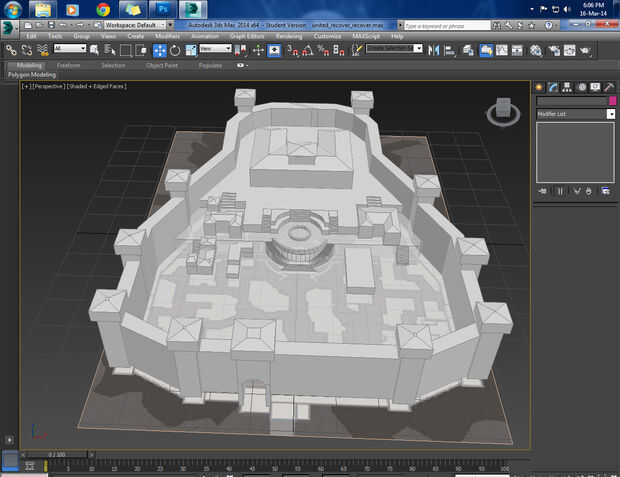Toggle show end result button
This screenshot has width=620, height=477.
[559, 190]
